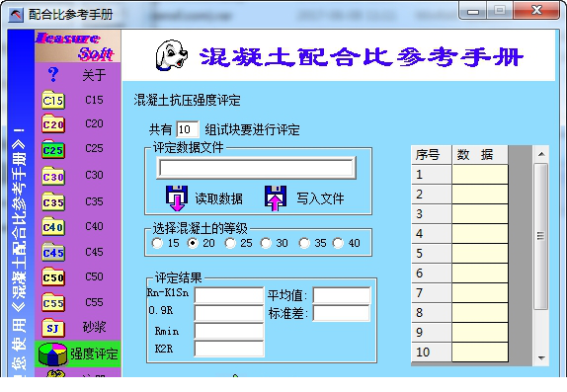Open the blue C45 folder icon
567x392 pixels.
[x=53, y=252]
